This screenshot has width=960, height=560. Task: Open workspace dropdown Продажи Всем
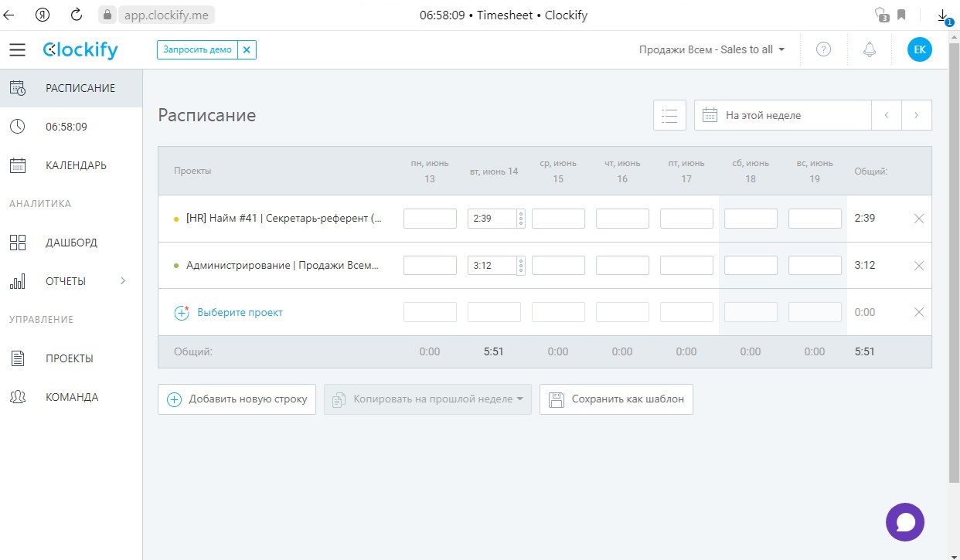[711, 49]
